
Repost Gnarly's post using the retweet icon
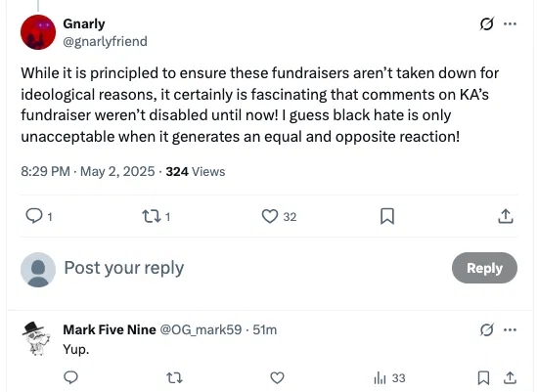click(x=151, y=216)
